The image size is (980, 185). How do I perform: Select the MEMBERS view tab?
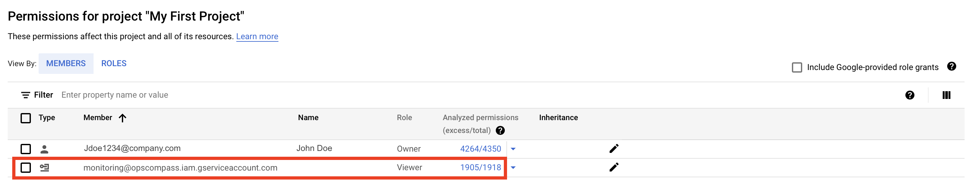coord(66,64)
